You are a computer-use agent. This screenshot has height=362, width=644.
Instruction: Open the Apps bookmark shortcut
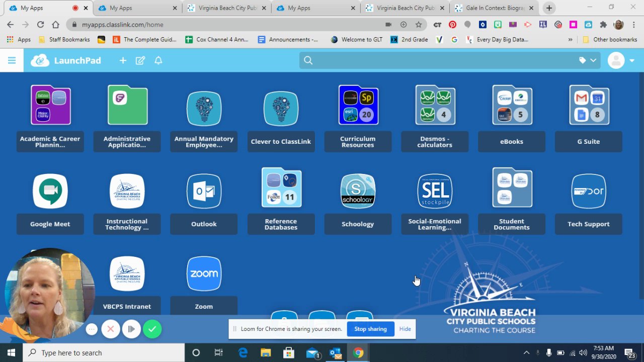(19, 40)
